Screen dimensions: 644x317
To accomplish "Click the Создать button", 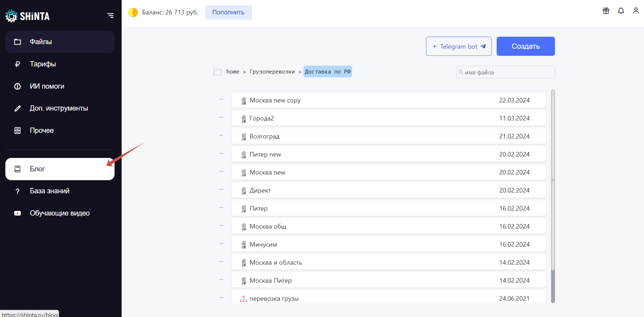I will (x=526, y=46).
